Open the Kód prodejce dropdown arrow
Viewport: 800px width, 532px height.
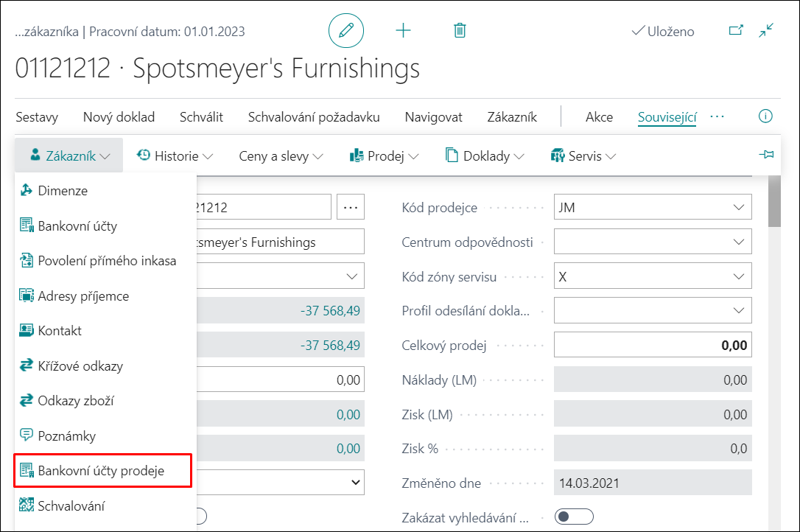coord(739,207)
